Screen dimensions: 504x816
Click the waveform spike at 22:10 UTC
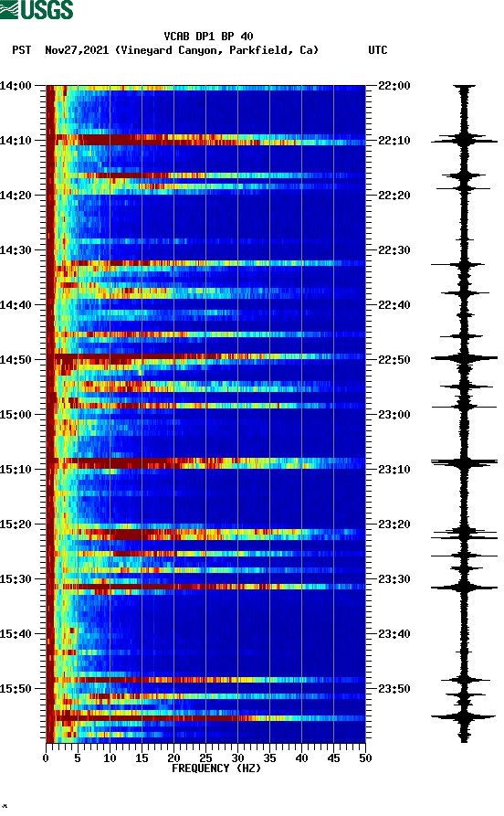coord(464,140)
